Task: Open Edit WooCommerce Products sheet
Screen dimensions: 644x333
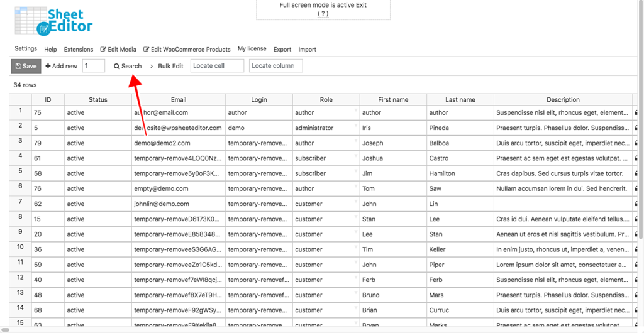Action: click(187, 49)
